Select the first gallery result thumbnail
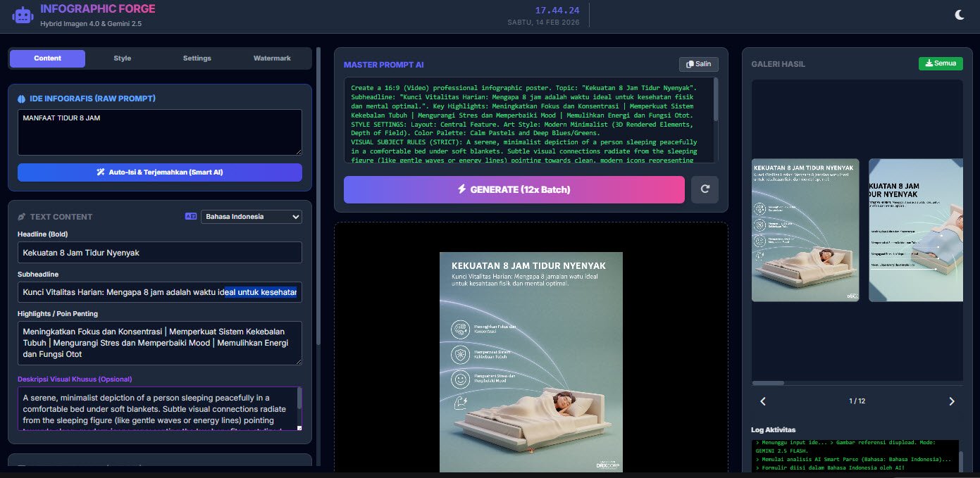This screenshot has height=478, width=980. click(x=805, y=230)
